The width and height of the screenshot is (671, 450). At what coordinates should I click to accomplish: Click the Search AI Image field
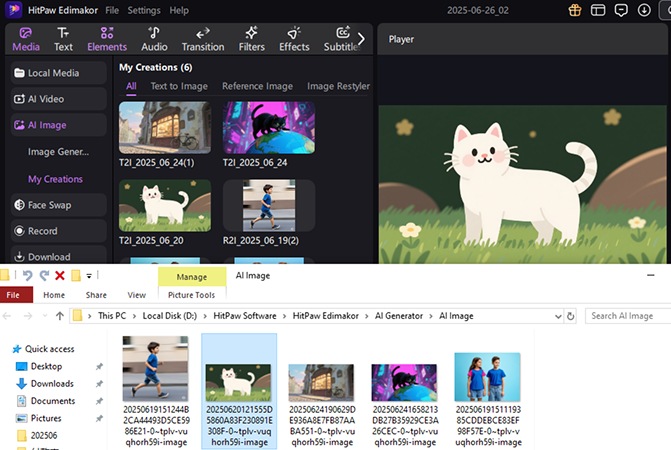tap(628, 316)
